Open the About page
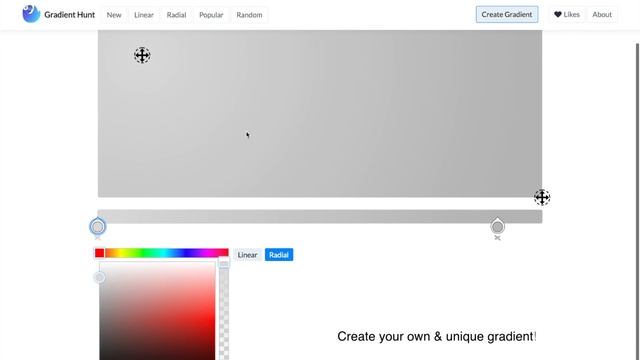 pyautogui.click(x=602, y=14)
